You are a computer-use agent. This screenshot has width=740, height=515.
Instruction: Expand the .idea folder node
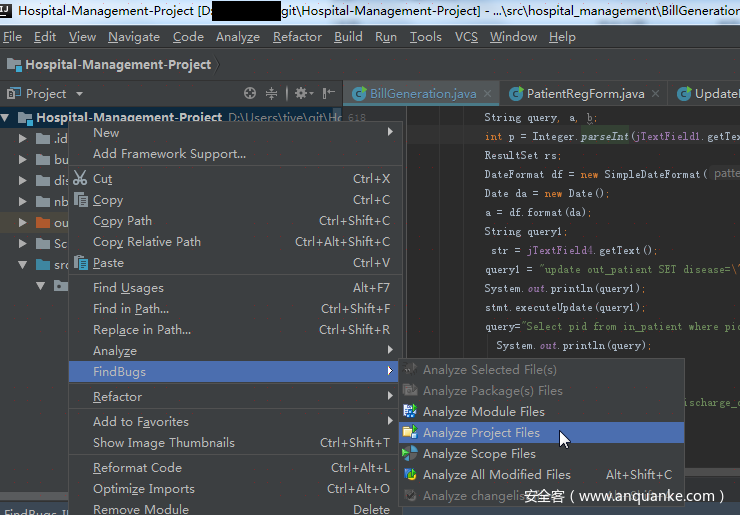click(x=23, y=138)
